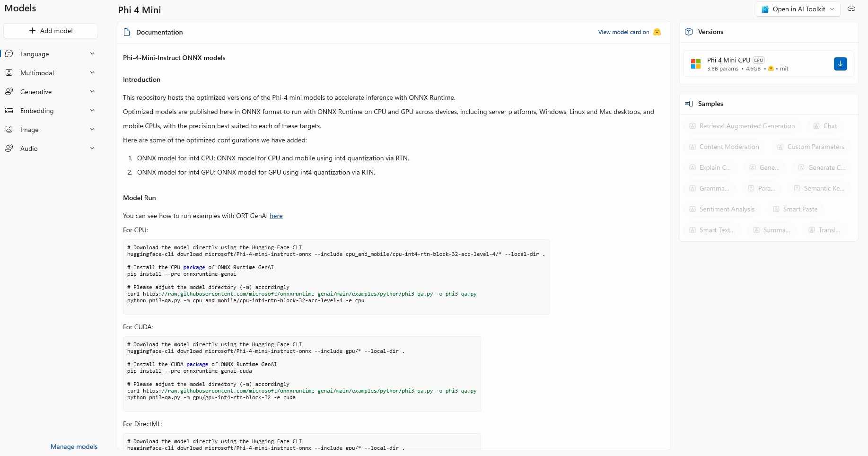The width and height of the screenshot is (868, 456).
Task: Select the 'Transl...' sample chip
Action: (x=824, y=230)
